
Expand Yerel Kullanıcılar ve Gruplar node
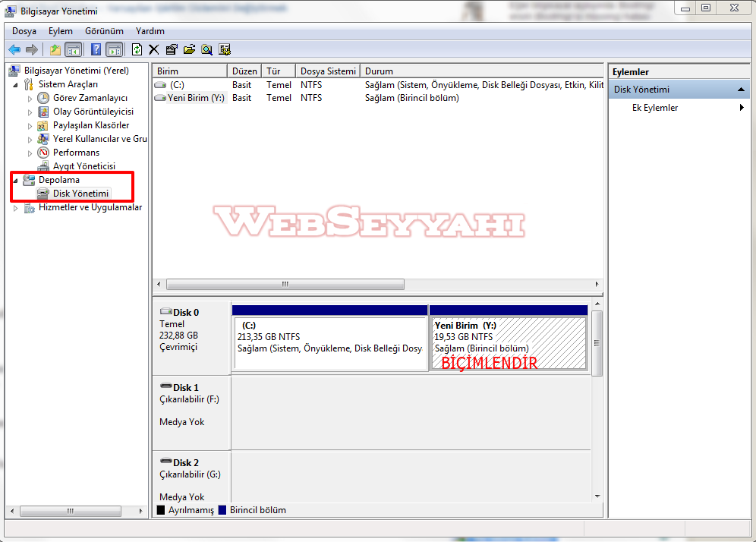click(x=30, y=140)
